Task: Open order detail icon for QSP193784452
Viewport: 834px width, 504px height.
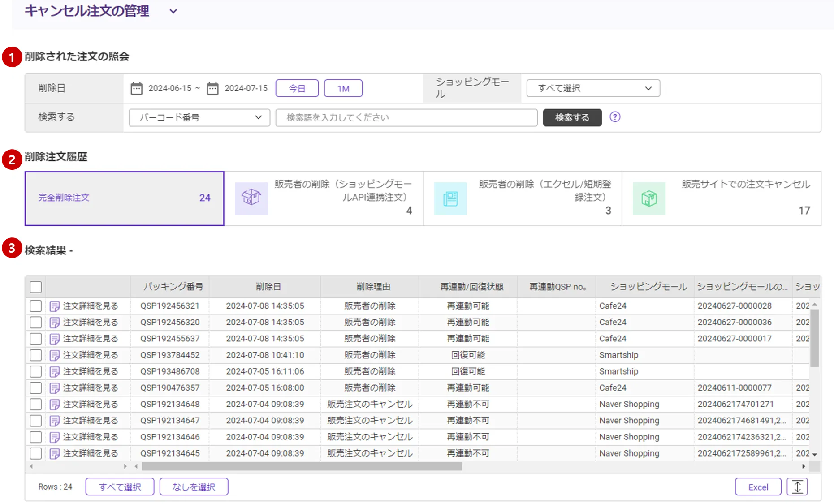Action: coord(55,355)
